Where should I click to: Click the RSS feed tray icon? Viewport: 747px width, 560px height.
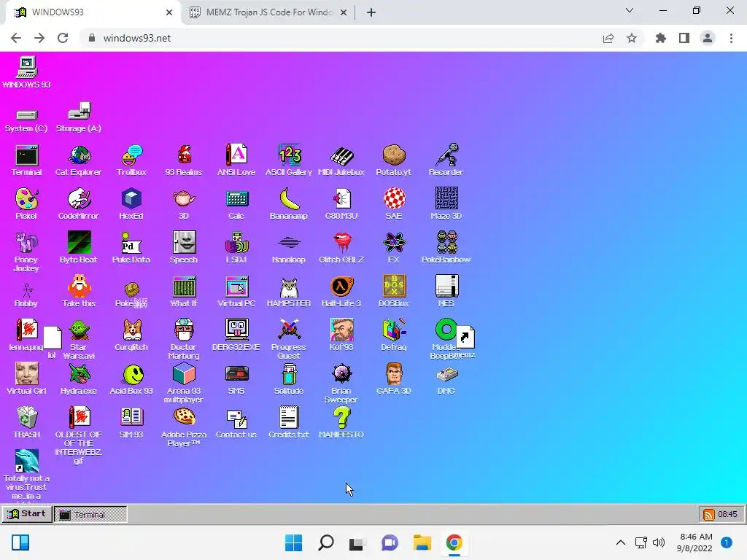pos(709,514)
